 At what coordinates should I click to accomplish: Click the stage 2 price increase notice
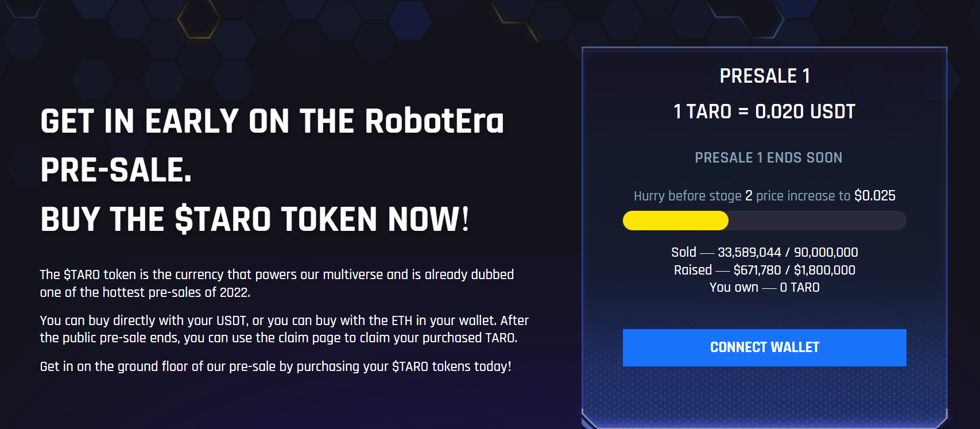click(x=764, y=196)
